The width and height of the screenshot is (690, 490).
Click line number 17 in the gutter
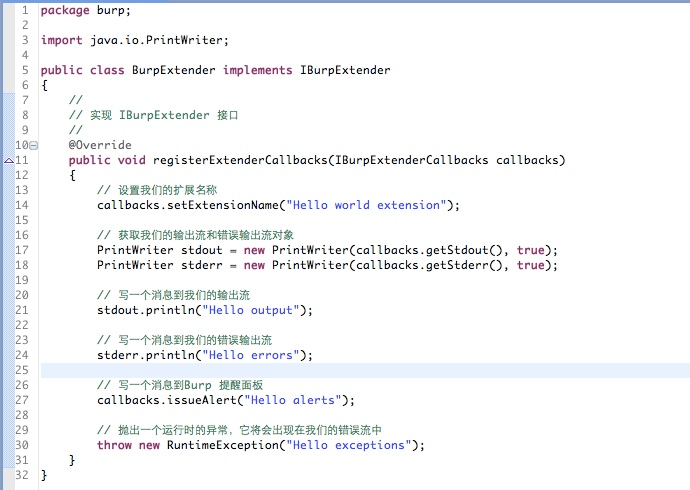point(22,250)
